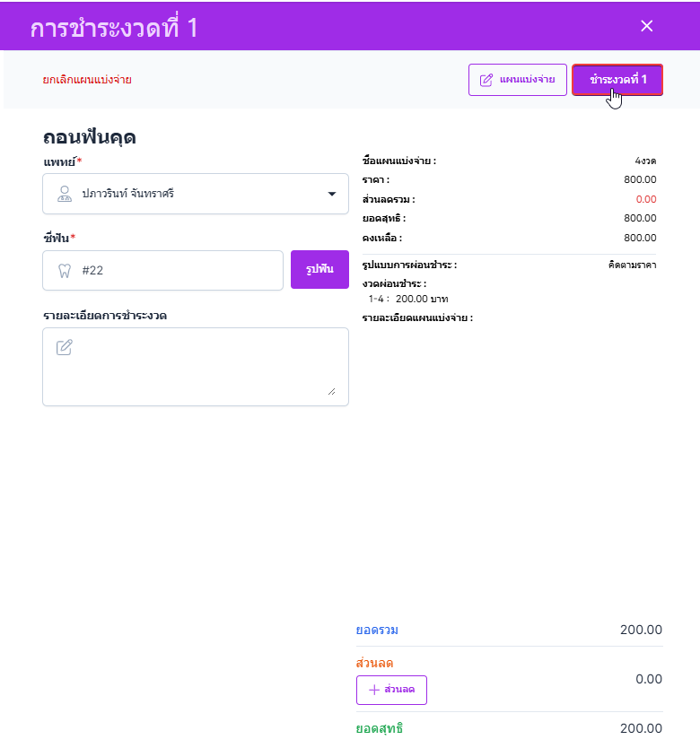The height and width of the screenshot is (748, 700).
Task: Click the green ยอดสุทธิ label at bottom
Action: pyautogui.click(x=380, y=728)
